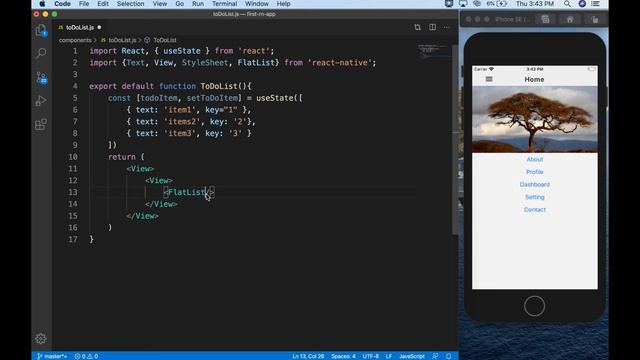Click 'react-native' string on line 2

click(340, 63)
